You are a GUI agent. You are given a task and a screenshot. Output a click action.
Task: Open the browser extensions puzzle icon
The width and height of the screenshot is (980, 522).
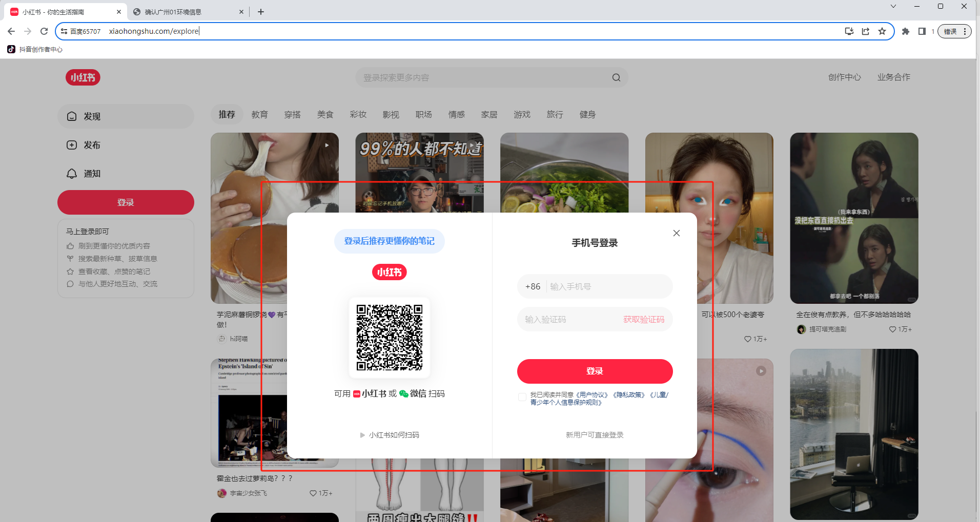pos(906,31)
